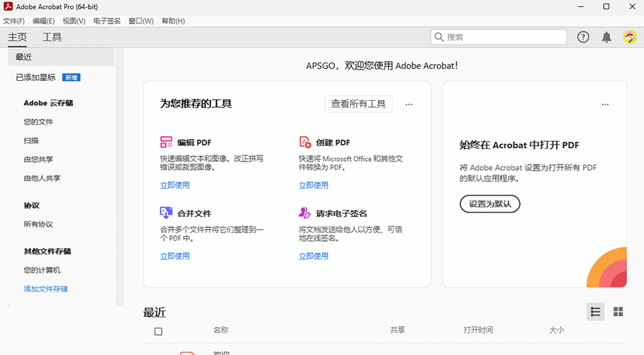Screen dimensions: 644x355
Task: Click 立即使用 under 创建 PDF
Action: [x=313, y=185]
